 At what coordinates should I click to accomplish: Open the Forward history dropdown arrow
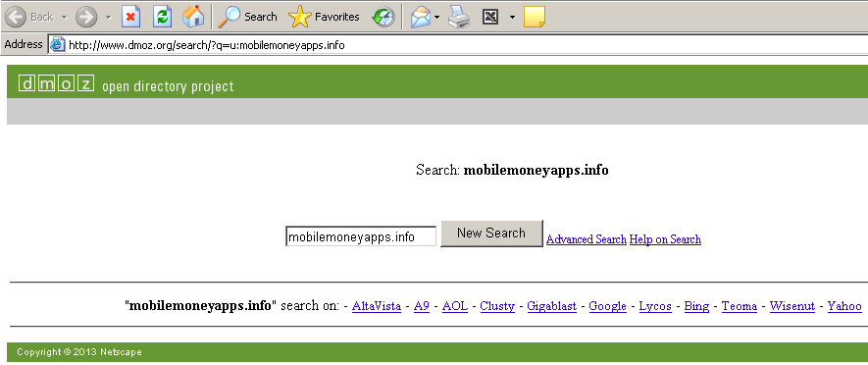coord(108,17)
